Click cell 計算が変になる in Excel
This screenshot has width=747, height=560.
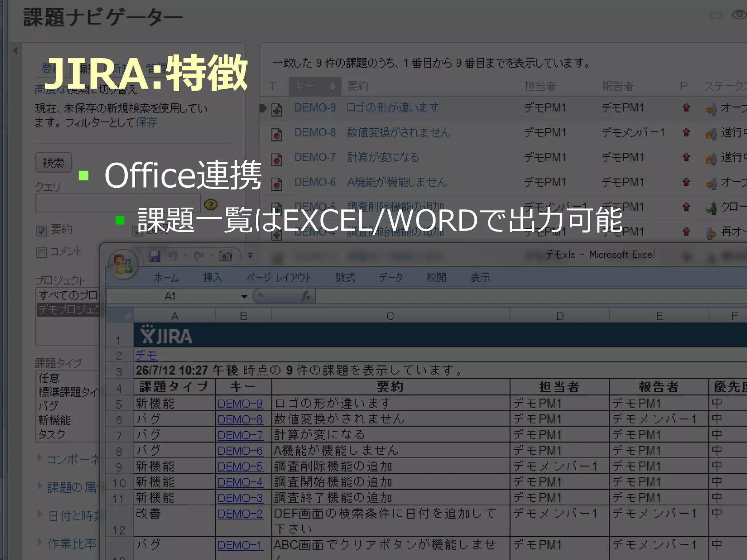pyautogui.click(x=390, y=435)
